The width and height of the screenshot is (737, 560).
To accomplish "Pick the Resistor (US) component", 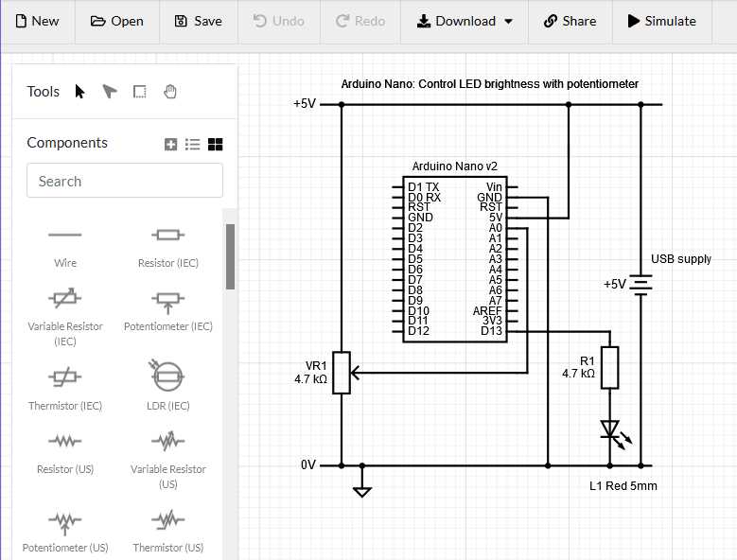I will [65, 454].
